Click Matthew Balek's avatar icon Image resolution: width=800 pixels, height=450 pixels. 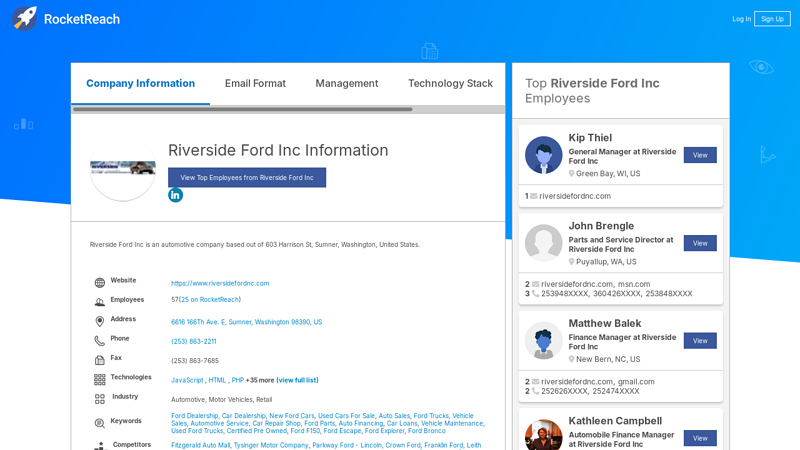pyautogui.click(x=543, y=340)
